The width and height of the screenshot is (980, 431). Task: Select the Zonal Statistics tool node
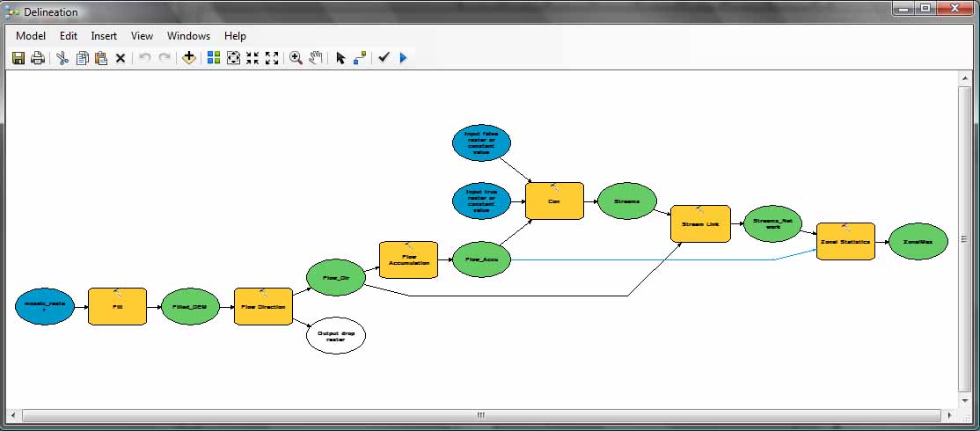(x=845, y=241)
